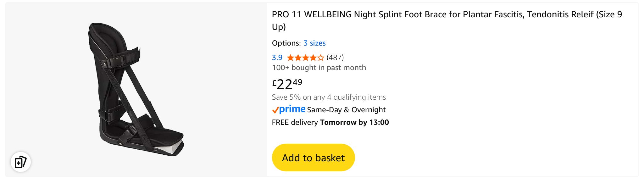Click the Prime logo
The height and width of the screenshot is (177, 644).
[292, 109]
